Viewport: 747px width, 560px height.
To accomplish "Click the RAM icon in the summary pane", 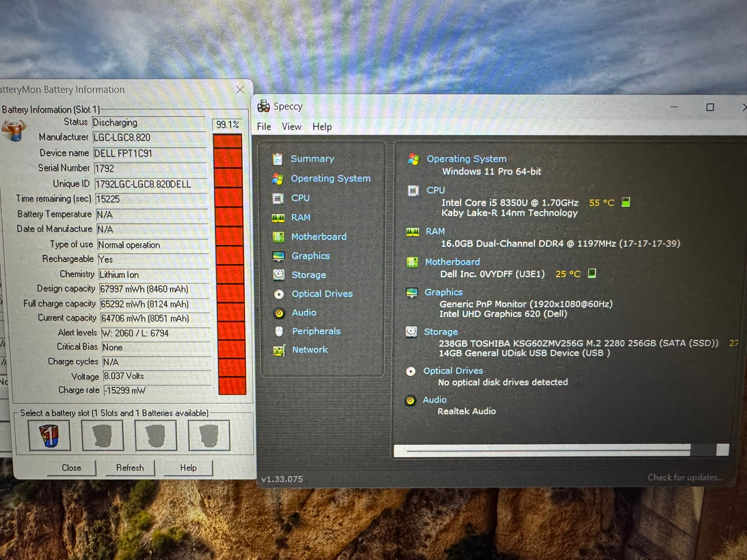I will 413,232.
